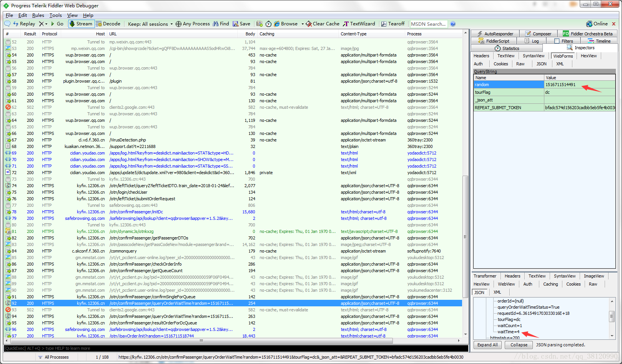Sort sessions by Content-Type column
Image resolution: width=622 pixels, height=364 pixels.
pos(371,34)
